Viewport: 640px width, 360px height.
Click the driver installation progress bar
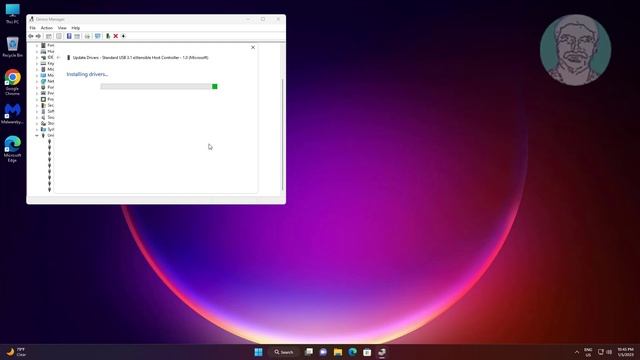click(159, 87)
